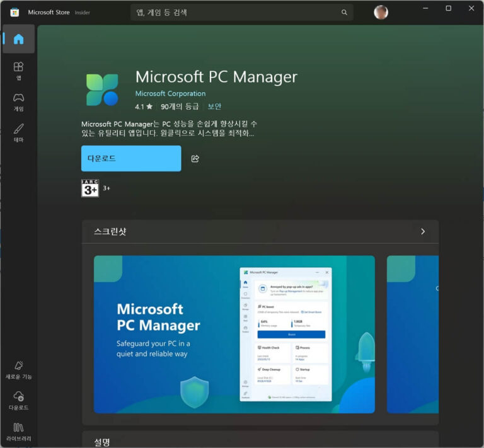Open the Microsoft Corporation publisher link
Screen dimensions: 484x448
tap(170, 93)
